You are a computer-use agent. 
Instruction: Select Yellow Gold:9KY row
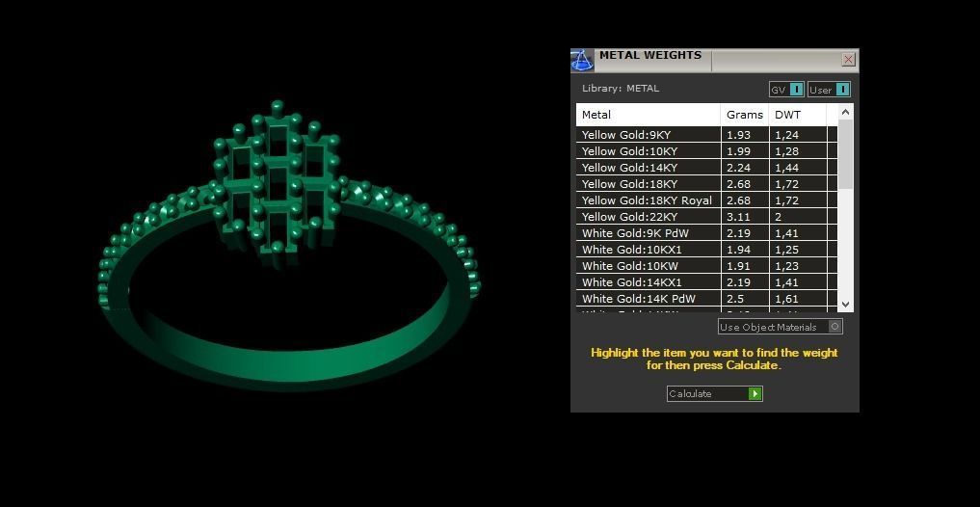[x=706, y=134]
